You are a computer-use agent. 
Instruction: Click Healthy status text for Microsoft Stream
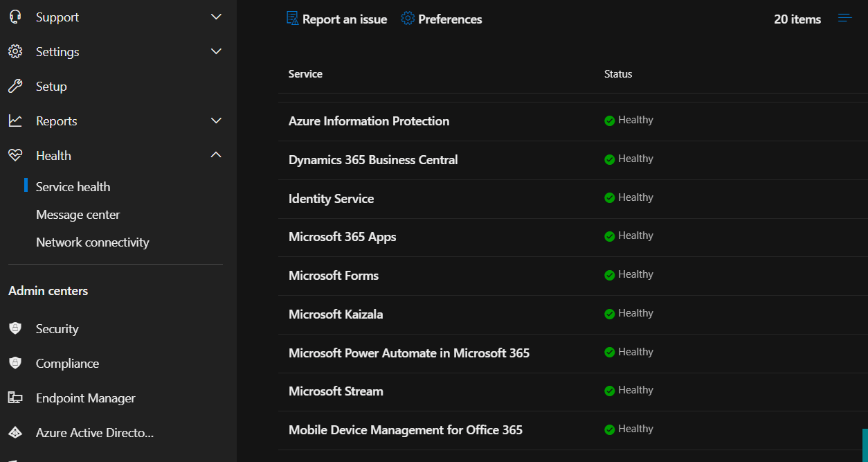pos(635,391)
